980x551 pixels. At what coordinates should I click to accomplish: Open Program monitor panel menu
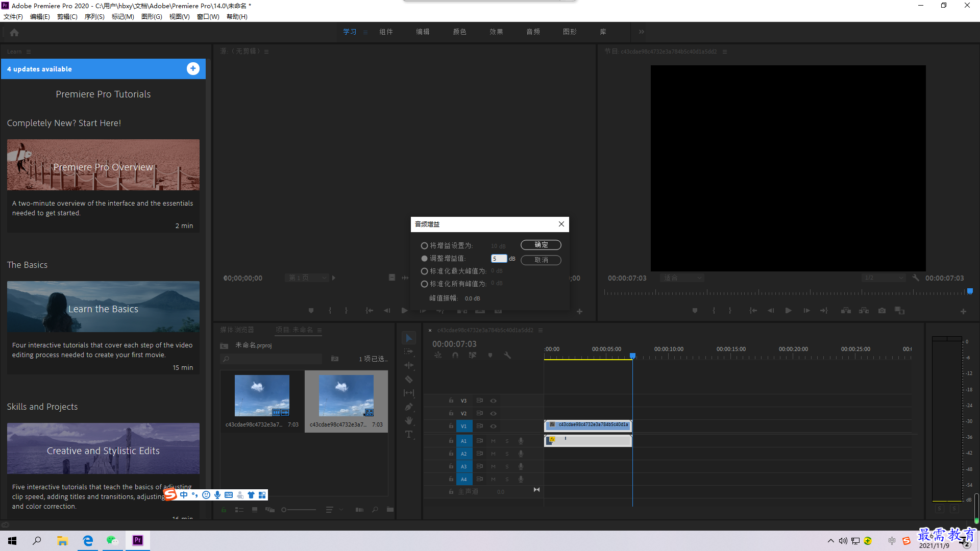(x=725, y=52)
